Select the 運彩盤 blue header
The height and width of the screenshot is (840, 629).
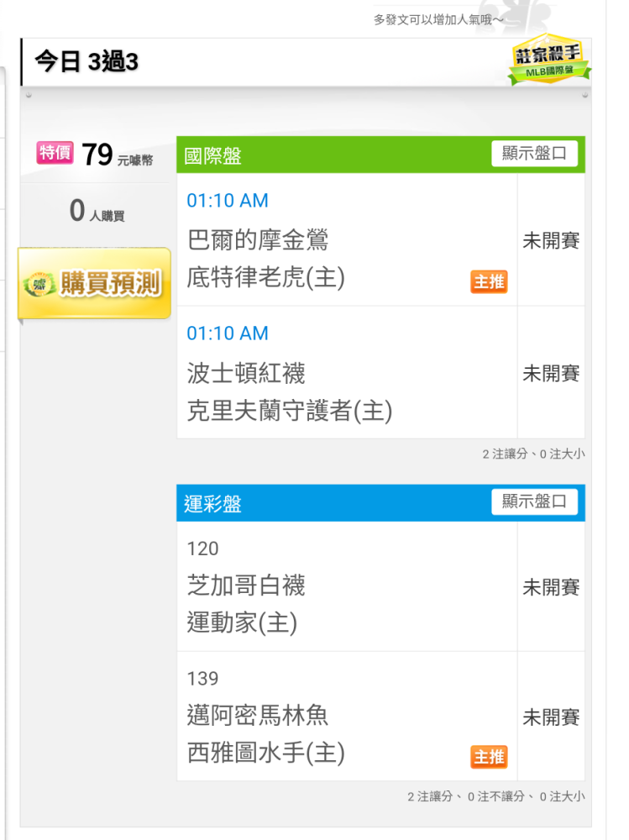click(380, 503)
